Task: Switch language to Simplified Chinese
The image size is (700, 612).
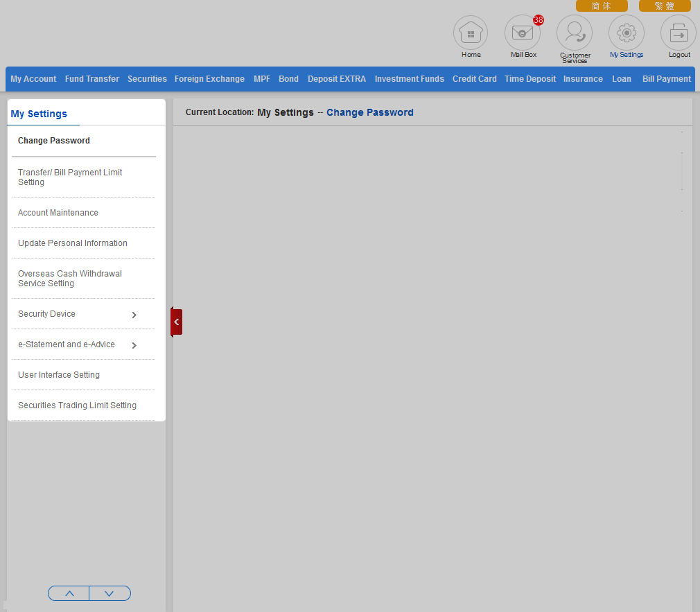Action: click(x=601, y=6)
